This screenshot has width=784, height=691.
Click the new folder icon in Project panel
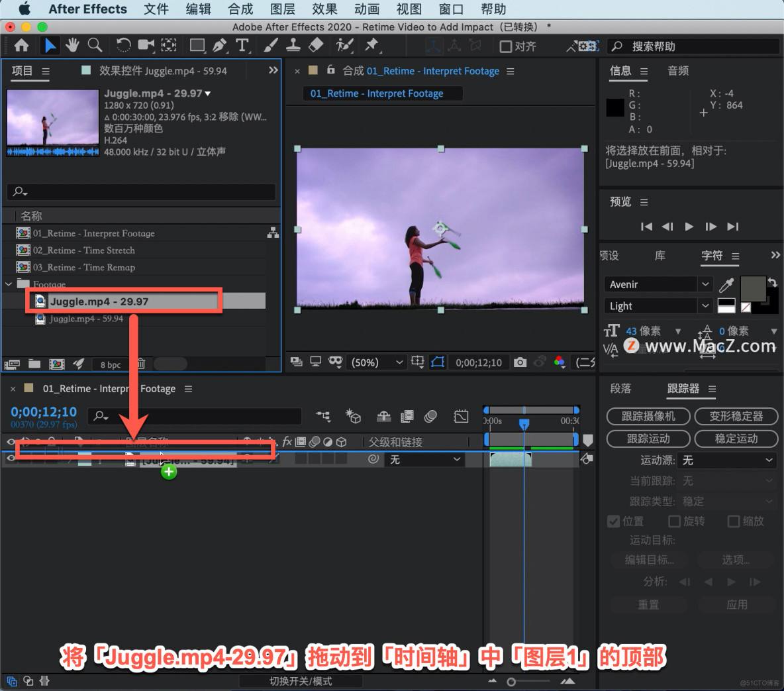(x=34, y=364)
